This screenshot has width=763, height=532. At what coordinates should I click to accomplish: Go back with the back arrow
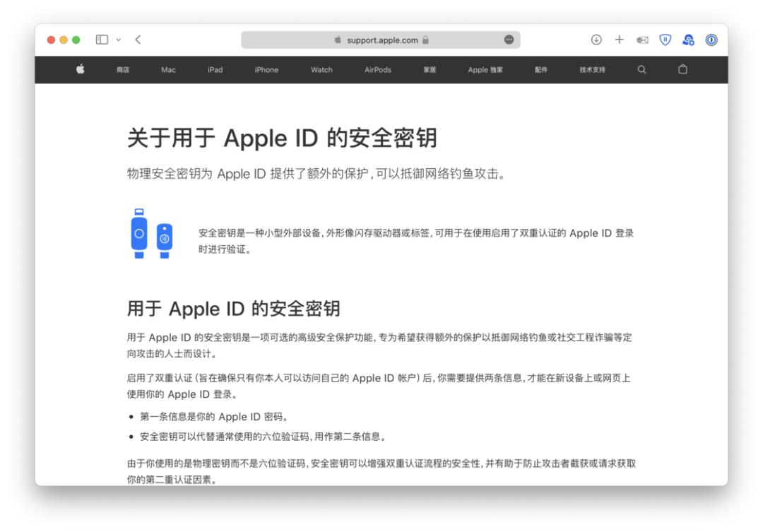click(x=138, y=40)
